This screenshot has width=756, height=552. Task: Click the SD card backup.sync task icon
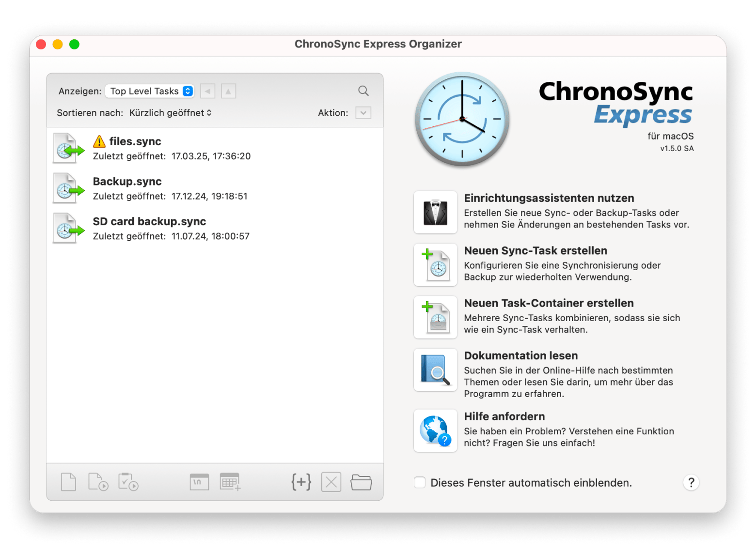point(67,228)
